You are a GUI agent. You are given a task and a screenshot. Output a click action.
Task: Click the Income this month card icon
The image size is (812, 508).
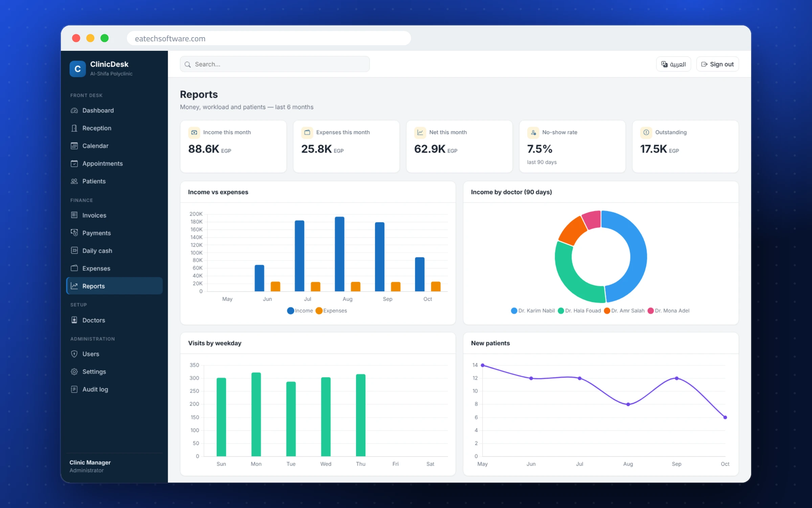click(194, 132)
